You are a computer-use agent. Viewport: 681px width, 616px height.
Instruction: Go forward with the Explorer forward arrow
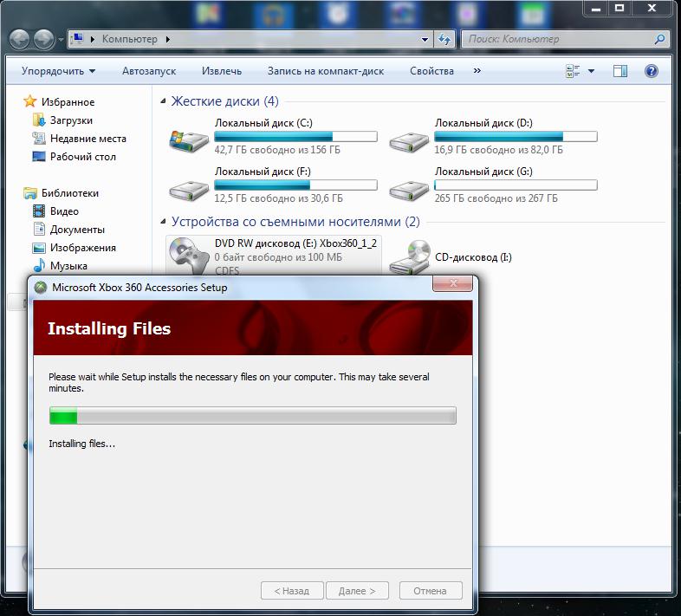[x=44, y=40]
